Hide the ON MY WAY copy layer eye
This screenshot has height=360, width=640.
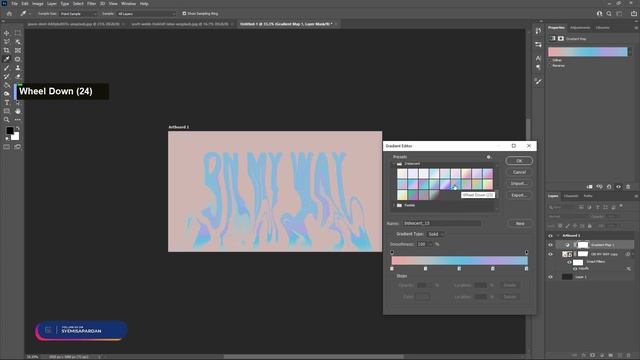pos(550,254)
